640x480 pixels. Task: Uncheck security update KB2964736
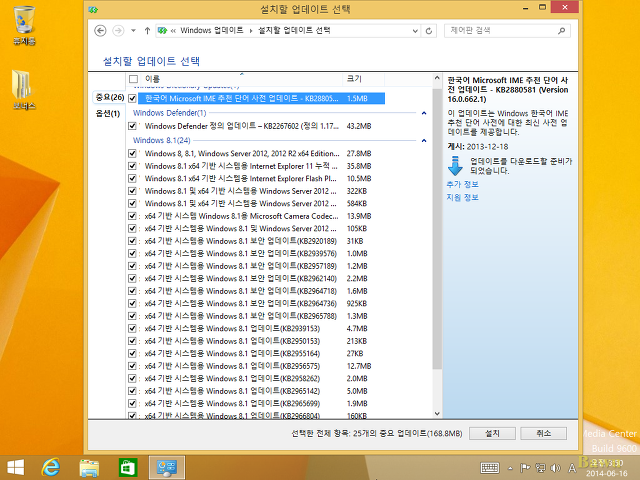click(x=132, y=303)
